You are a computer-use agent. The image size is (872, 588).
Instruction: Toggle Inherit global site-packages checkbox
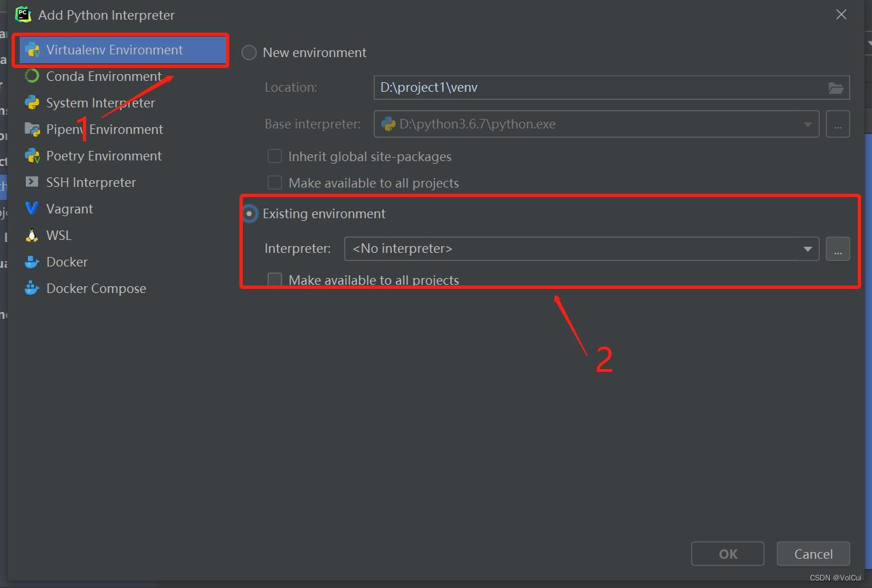[275, 156]
